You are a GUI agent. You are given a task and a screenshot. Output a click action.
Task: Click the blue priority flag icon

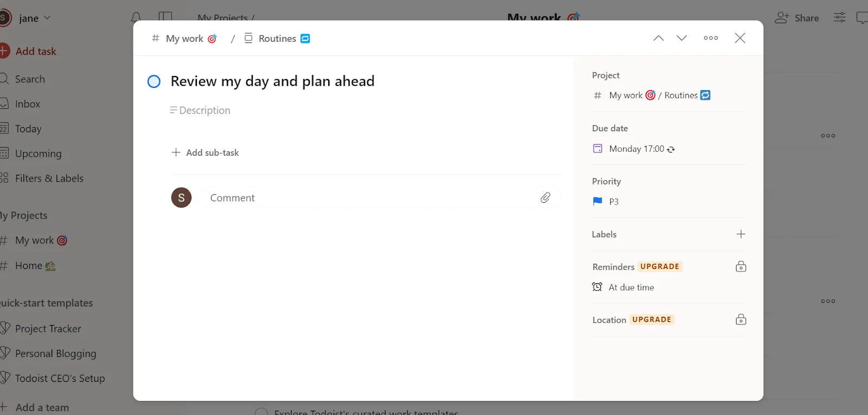click(x=597, y=201)
